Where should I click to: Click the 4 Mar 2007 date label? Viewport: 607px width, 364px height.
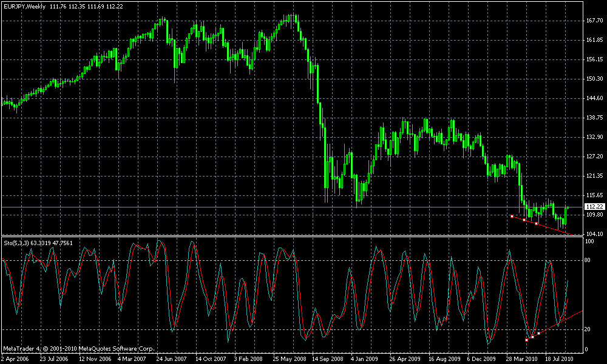click(132, 359)
